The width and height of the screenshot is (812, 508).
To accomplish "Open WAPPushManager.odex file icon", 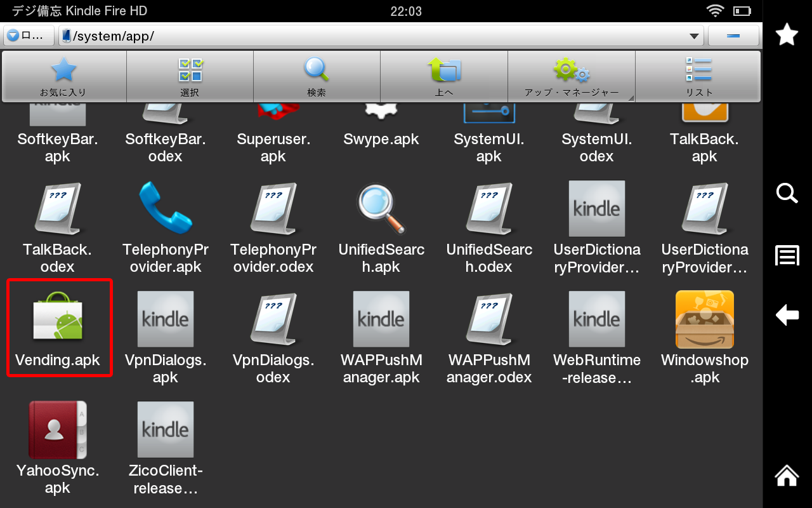I will [489, 319].
